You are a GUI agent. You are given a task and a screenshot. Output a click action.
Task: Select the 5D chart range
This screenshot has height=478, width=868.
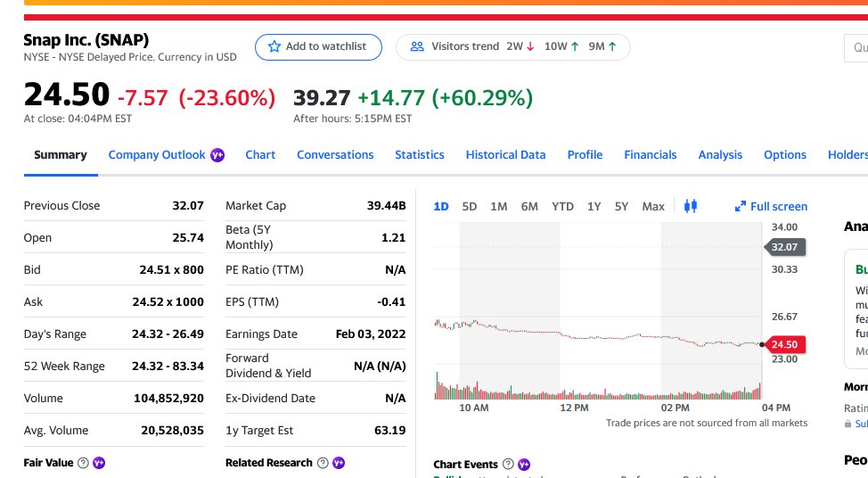(470, 207)
